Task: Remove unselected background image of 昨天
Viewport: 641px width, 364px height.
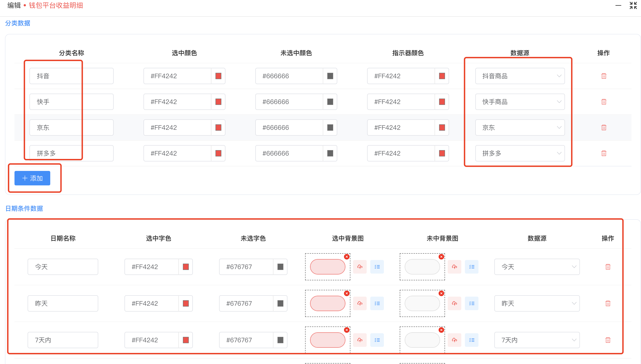Action: 441,293
